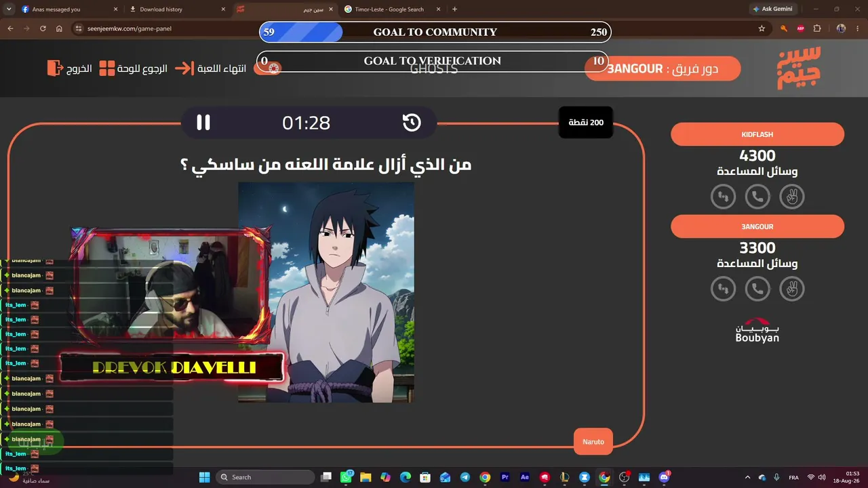Reload the current page
Viewport: 868px width, 488px height.
[43, 28]
